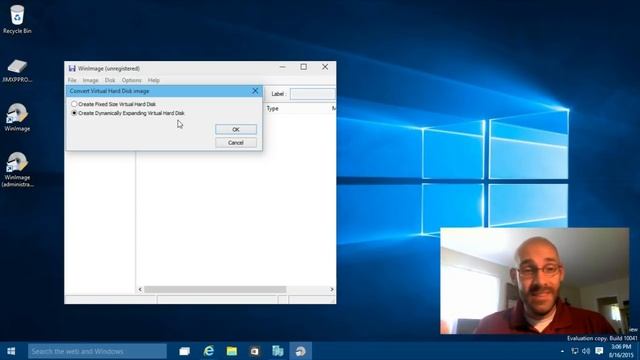640x360 pixels.
Task: Click the Search the web and Windows box
Action: pos(97,351)
